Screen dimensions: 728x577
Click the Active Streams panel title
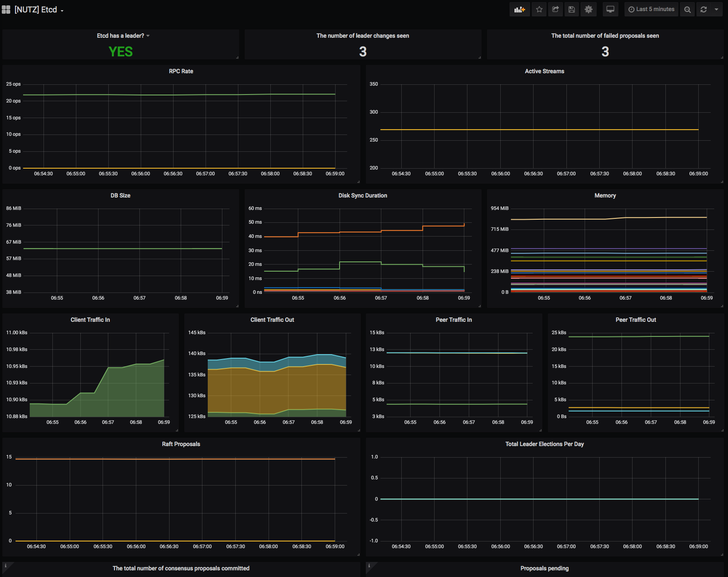(x=544, y=71)
